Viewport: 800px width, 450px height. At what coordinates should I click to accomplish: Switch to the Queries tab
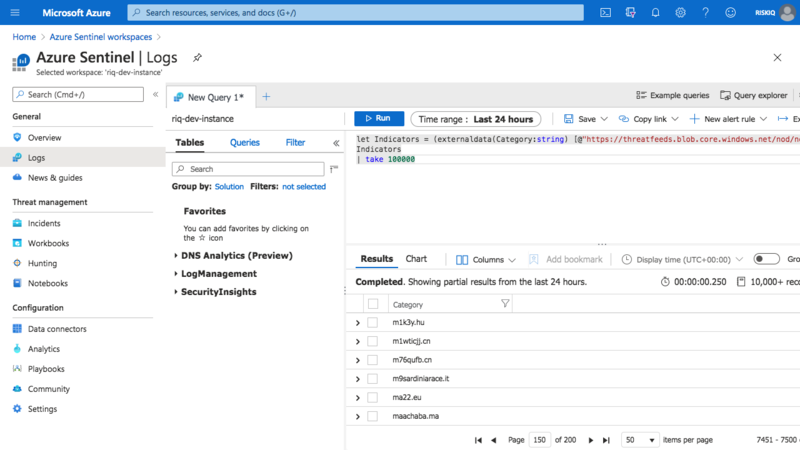[244, 143]
